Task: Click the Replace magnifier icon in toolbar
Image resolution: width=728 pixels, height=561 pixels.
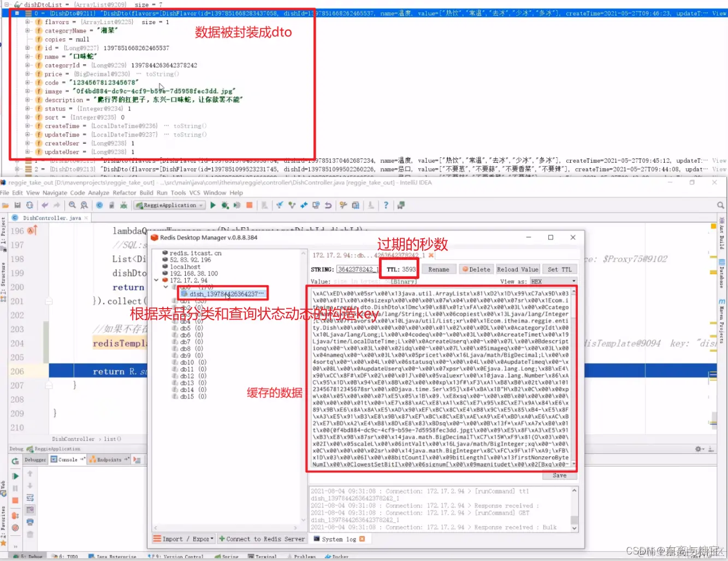Action: click(84, 205)
